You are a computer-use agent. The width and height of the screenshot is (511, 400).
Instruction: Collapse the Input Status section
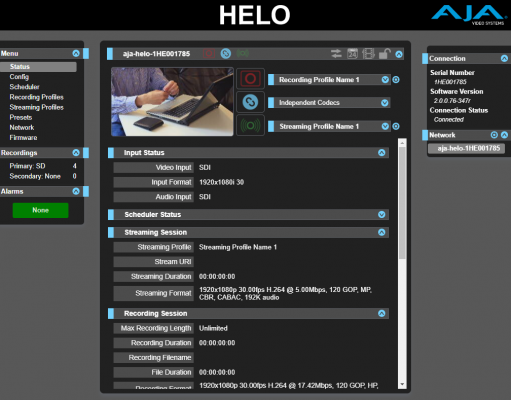point(382,153)
